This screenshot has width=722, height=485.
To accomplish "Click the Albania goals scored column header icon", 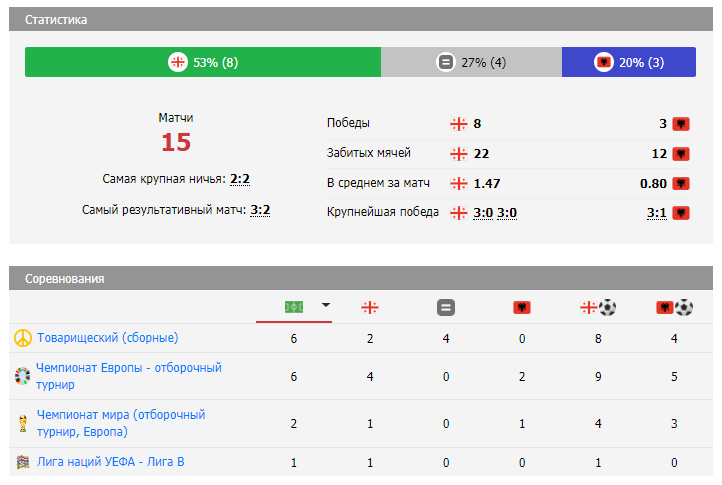I will [x=673, y=307].
